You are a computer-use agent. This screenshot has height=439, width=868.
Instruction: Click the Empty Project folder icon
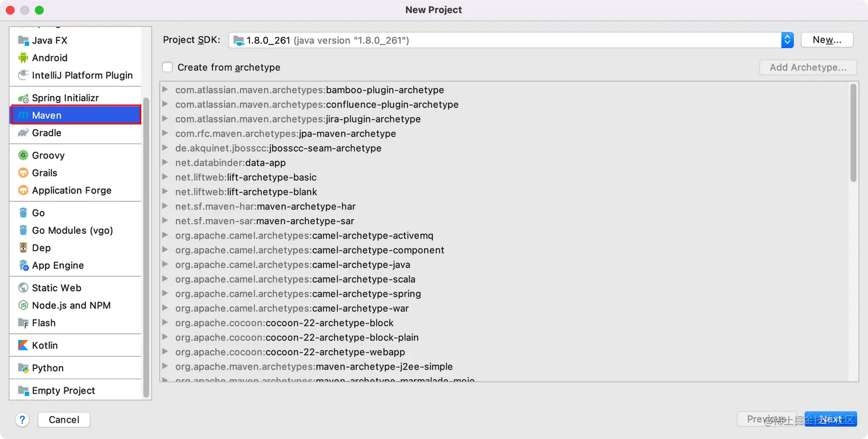(23, 391)
